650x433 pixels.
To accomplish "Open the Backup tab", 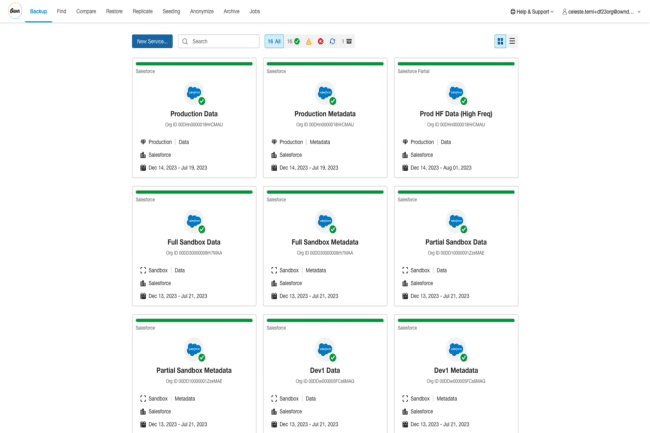I will 39,12.
